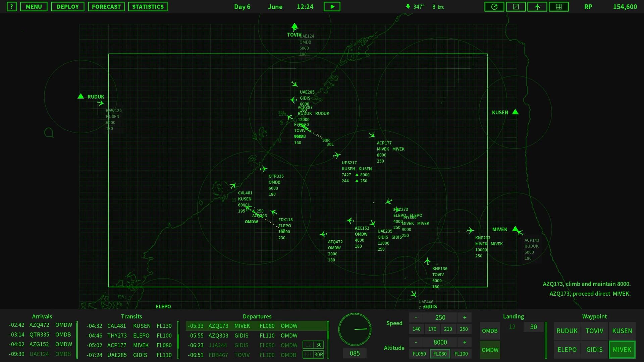The width and height of the screenshot is (644, 362).
Task: Select aircraft KNE136 near TOVIV label
Action: point(428,261)
